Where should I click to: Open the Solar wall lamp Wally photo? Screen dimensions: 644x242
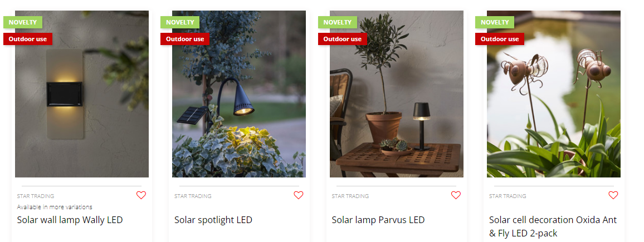pos(82,94)
